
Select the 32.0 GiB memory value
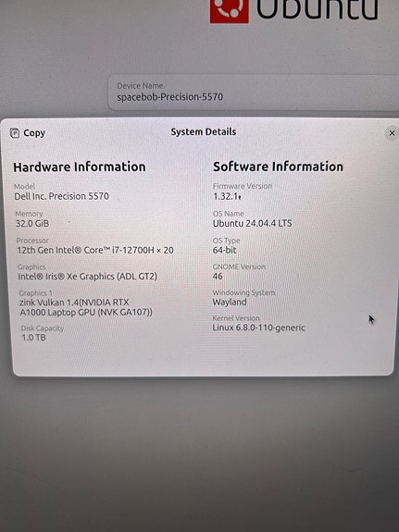click(32, 224)
